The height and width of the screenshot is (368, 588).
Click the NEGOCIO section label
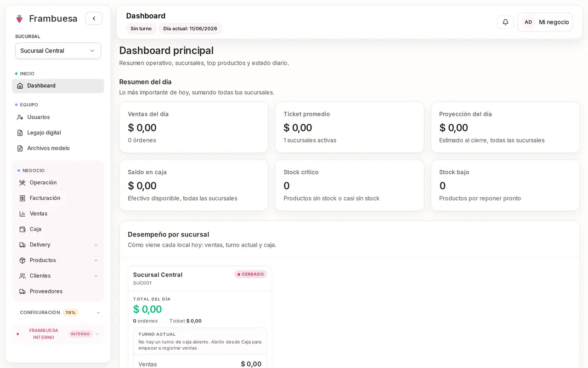point(34,171)
